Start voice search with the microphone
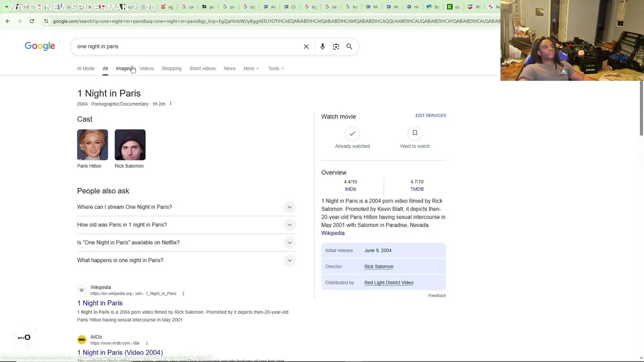 (323, 47)
